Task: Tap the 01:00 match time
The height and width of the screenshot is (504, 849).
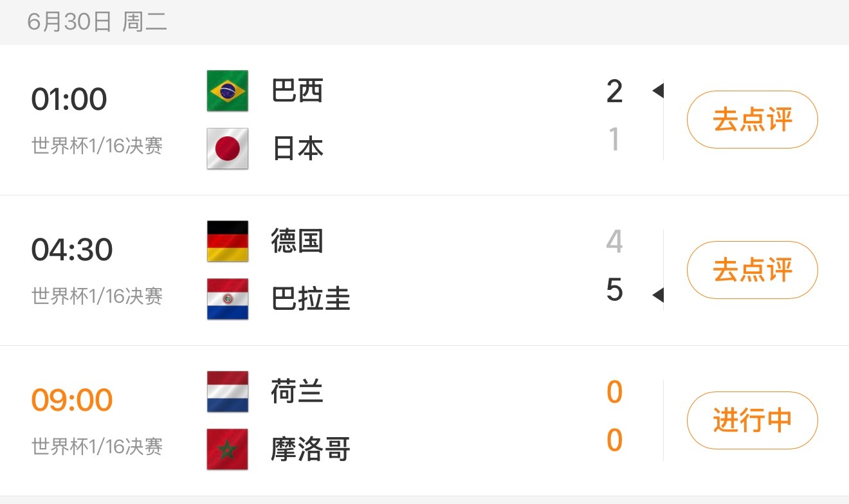Action: [x=69, y=100]
